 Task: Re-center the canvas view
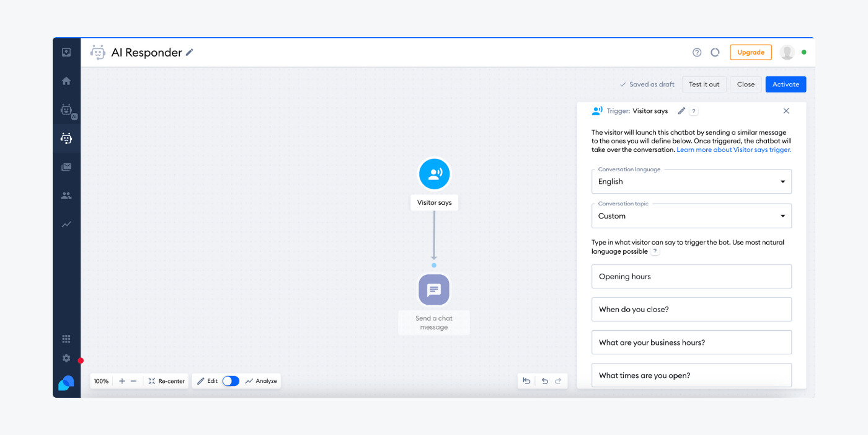pos(166,381)
